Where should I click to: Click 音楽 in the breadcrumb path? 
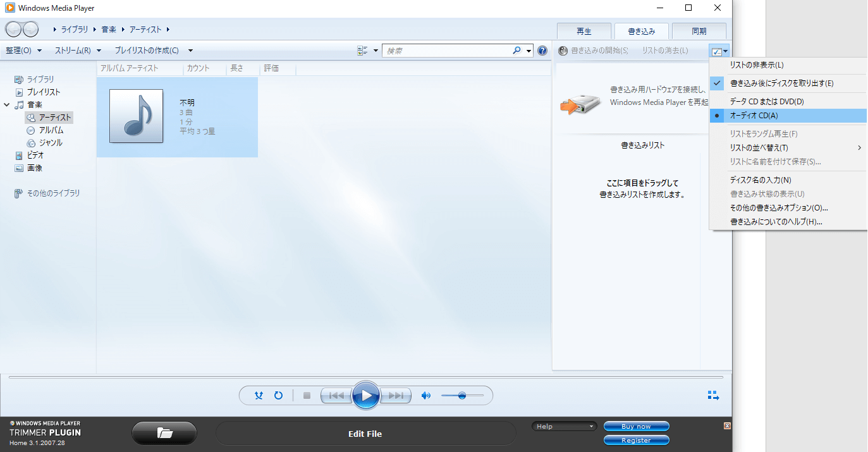[109, 30]
